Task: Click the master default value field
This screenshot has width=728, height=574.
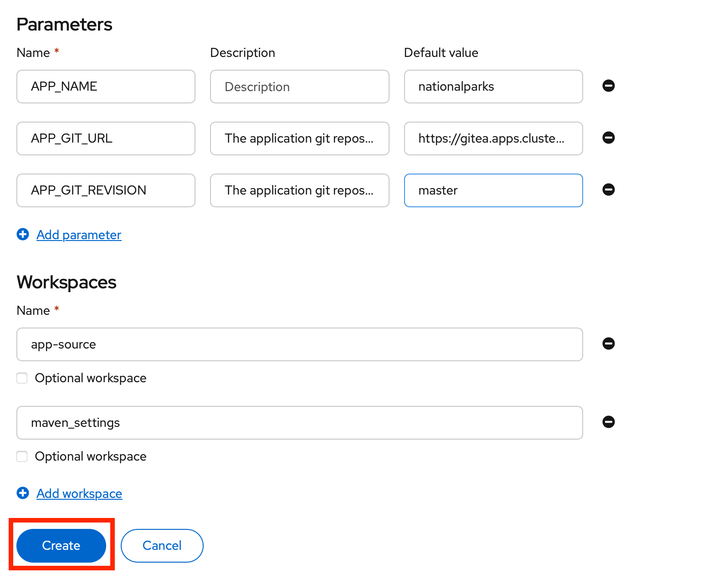Action: click(493, 190)
